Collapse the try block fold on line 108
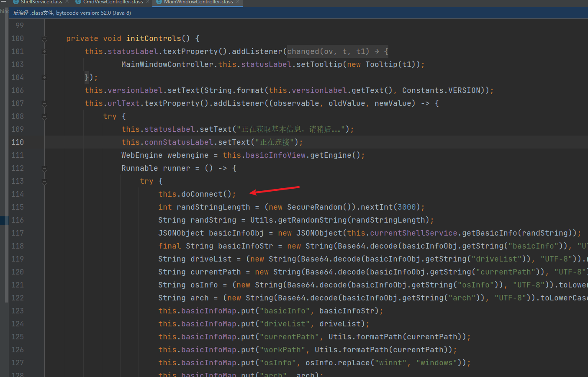The width and height of the screenshot is (588, 377). point(44,116)
